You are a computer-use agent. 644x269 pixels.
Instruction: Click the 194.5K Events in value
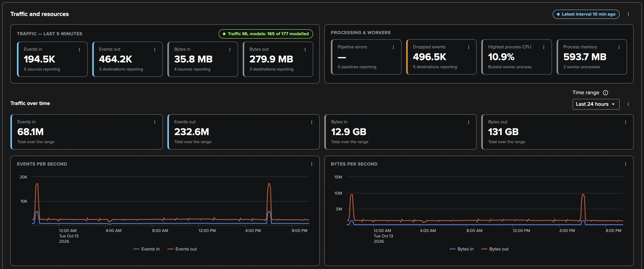pyautogui.click(x=39, y=59)
